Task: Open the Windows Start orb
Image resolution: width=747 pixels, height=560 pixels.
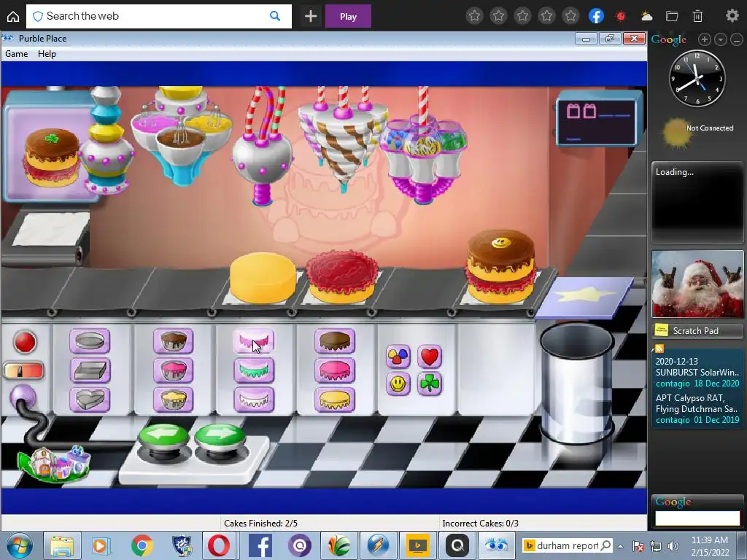Action: pyautogui.click(x=18, y=545)
